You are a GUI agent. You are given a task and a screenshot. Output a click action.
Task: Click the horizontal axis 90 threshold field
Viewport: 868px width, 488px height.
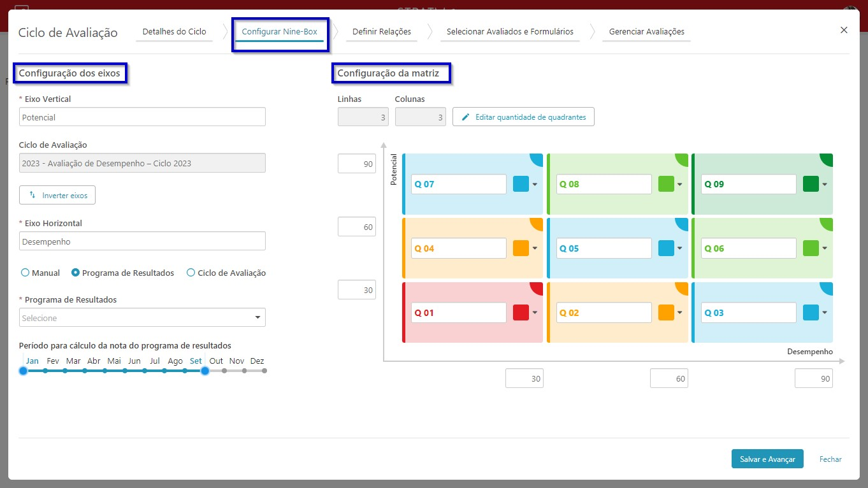click(x=814, y=378)
